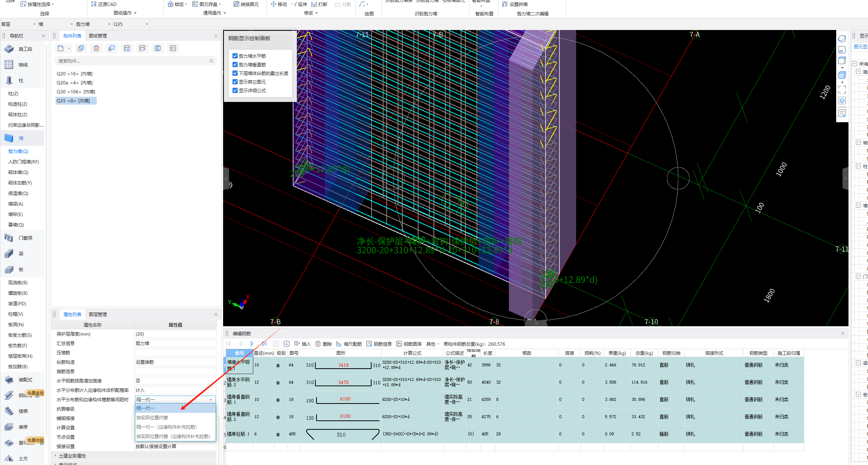Click 还原CAD button in ribbon
Viewport: 868px width, 465px height.
104,4
